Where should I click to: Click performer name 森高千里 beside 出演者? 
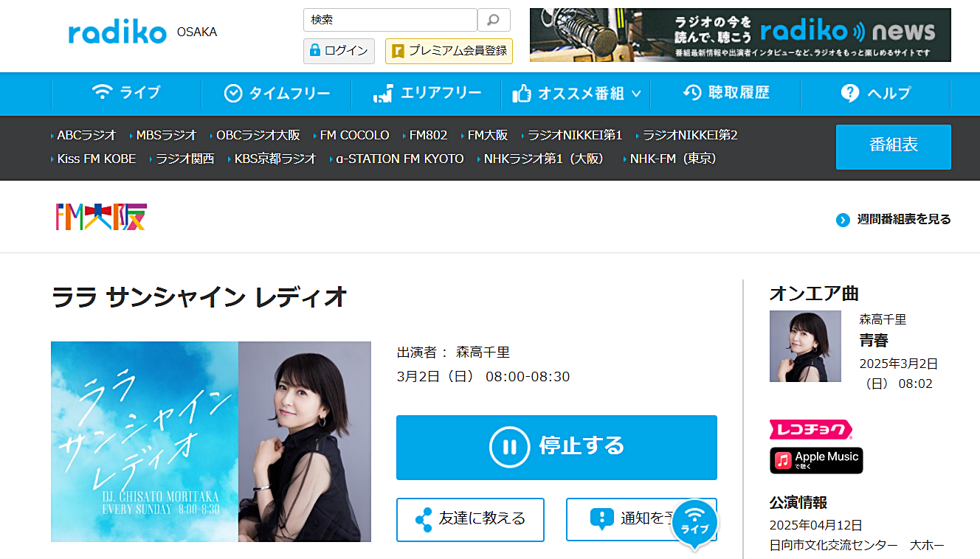pyautogui.click(x=483, y=353)
